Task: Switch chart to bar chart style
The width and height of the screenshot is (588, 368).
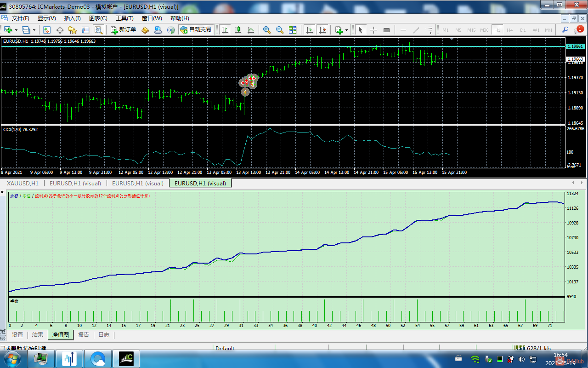Action: [x=225, y=30]
